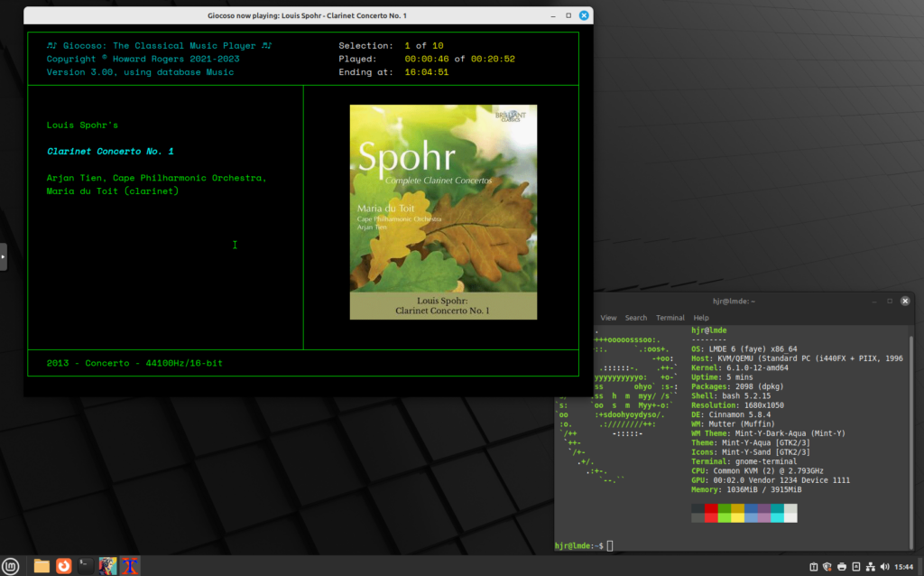The height and width of the screenshot is (576, 924).
Task: Click the italic 'Clarinet Concerto No. 1' title
Action: [110, 152]
